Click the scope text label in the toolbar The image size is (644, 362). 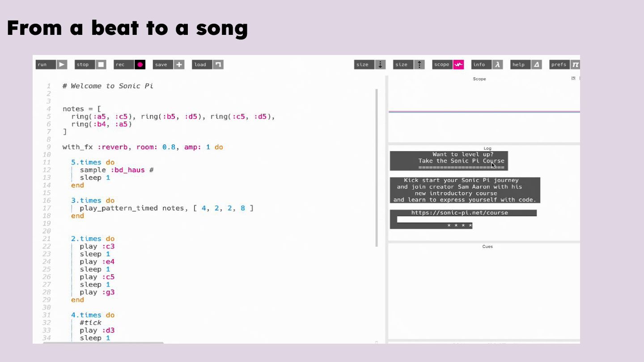pyautogui.click(x=442, y=64)
